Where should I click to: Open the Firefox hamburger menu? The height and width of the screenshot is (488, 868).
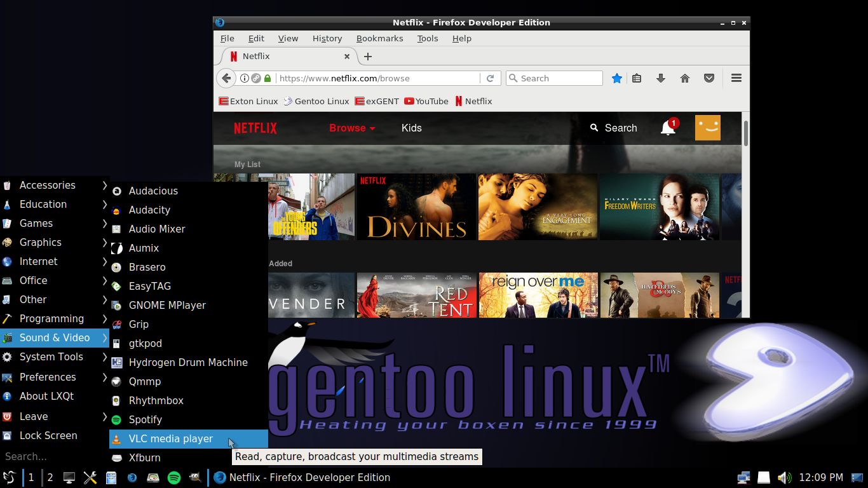click(736, 78)
